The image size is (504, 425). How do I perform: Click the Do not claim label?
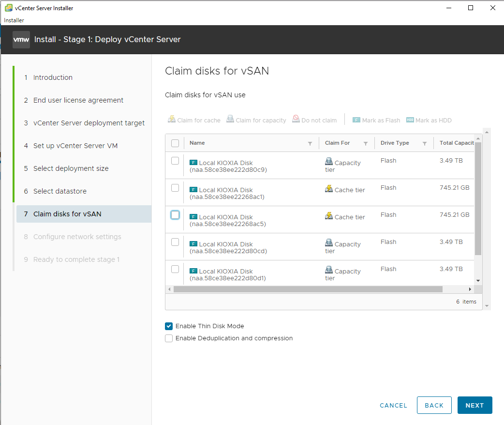pos(319,121)
